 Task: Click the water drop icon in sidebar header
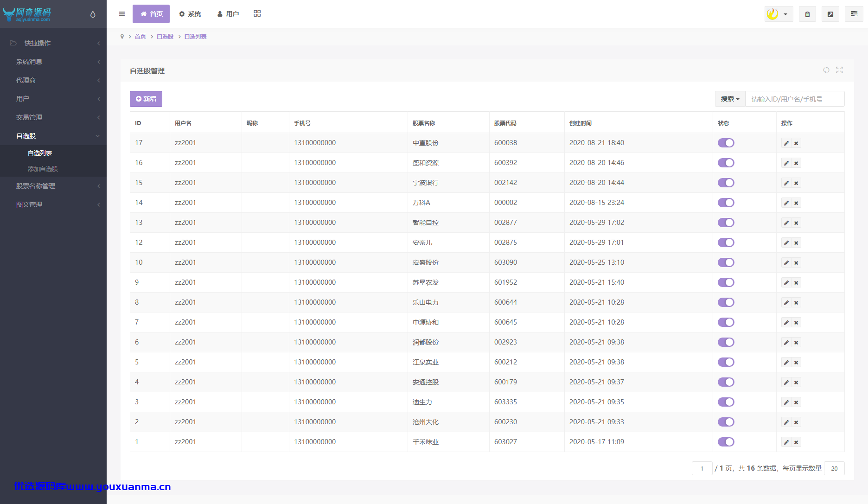tap(93, 14)
